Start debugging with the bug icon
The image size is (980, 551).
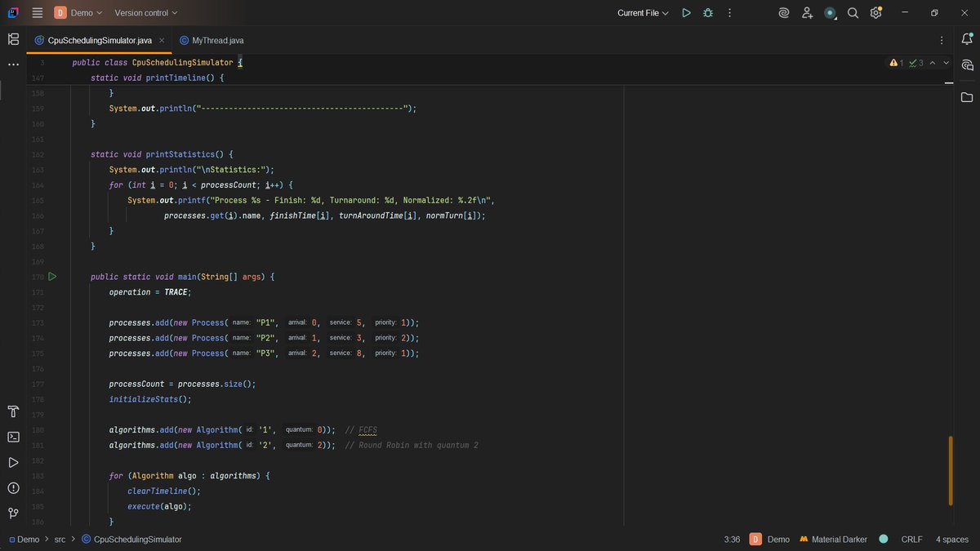708,13
